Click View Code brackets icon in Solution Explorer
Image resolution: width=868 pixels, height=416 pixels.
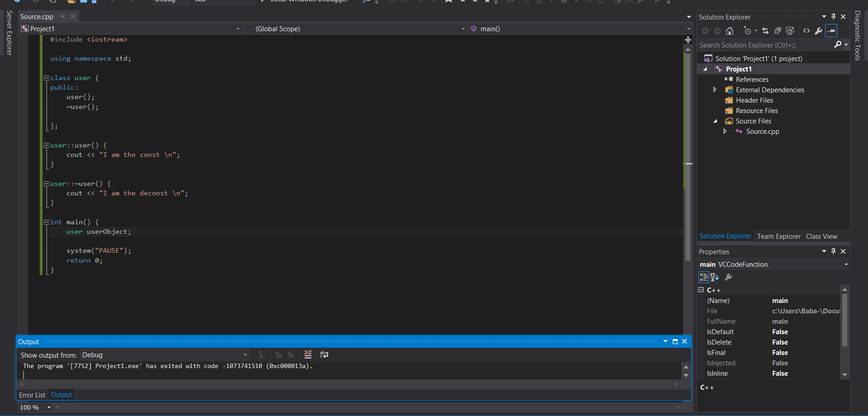(x=807, y=31)
